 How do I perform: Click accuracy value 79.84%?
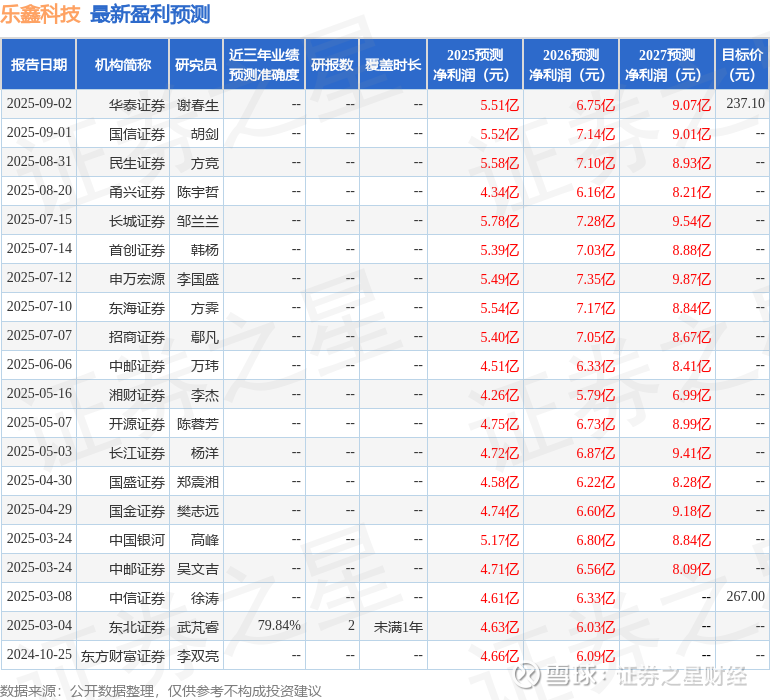[x=279, y=625]
